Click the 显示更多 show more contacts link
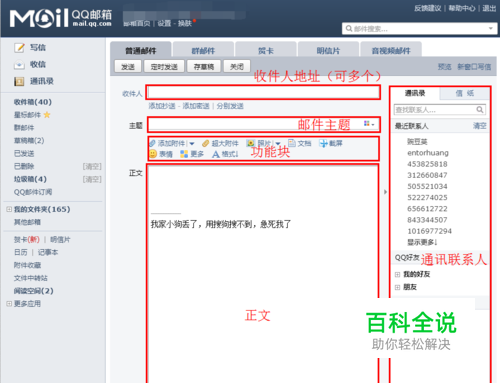Screen dimensions: 500x383 [x=422, y=242]
